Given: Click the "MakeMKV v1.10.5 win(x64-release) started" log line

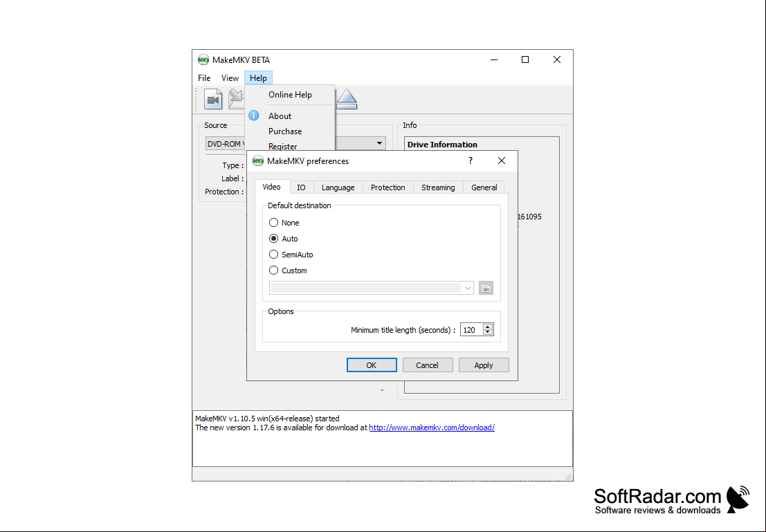Looking at the screenshot, I should (x=267, y=419).
